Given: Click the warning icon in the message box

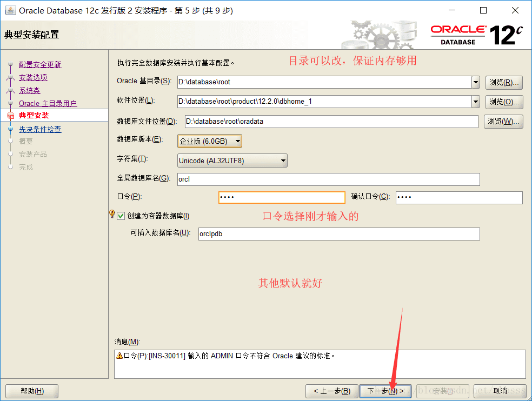Looking at the screenshot, I should point(119,356).
